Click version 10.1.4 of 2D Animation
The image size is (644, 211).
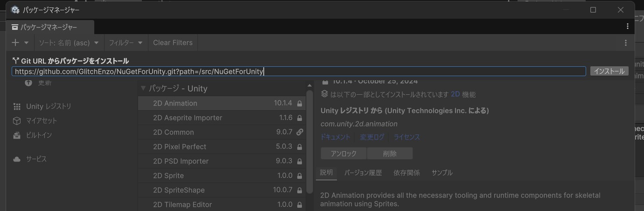[283, 103]
